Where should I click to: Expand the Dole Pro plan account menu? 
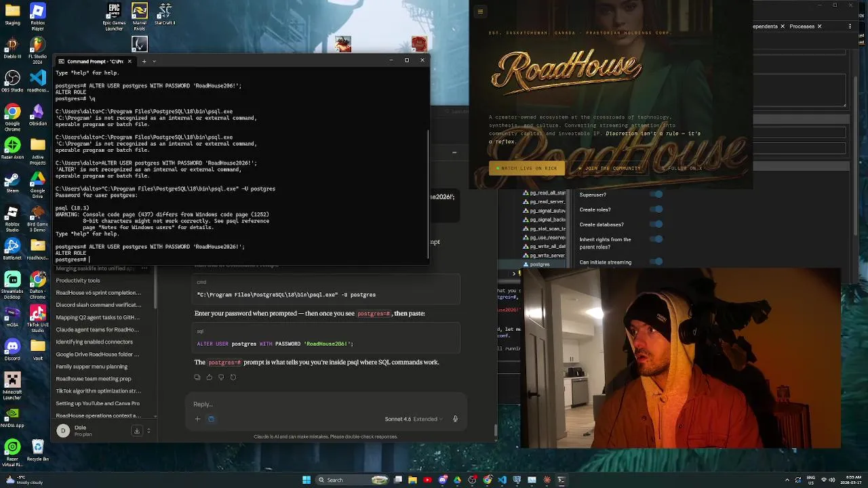[149, 430]
